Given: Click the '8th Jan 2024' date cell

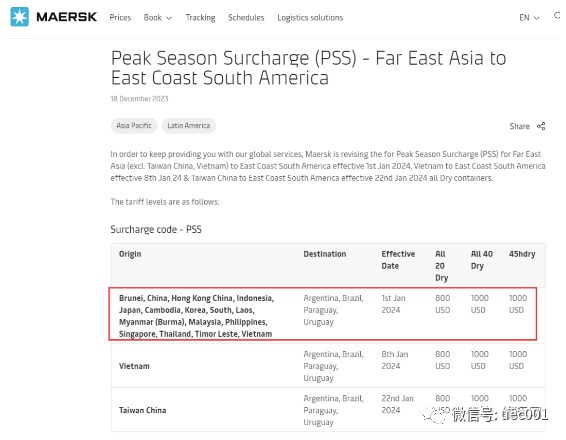Looking at the screenshot, I should click(395, 360).
